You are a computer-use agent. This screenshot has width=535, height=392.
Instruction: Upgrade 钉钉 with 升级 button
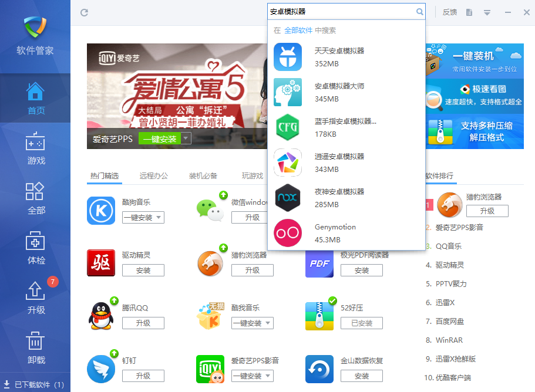click(x=143, y=376)
